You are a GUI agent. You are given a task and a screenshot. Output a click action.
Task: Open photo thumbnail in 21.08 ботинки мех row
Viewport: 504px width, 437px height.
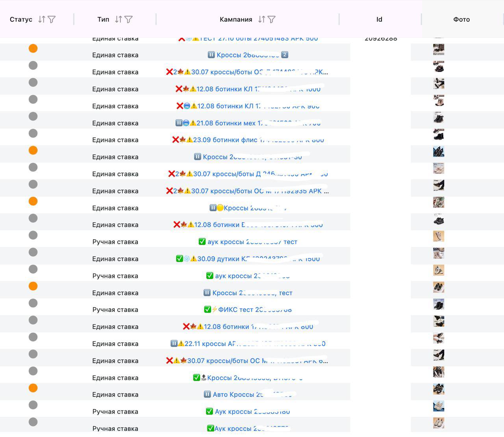(x=439, y=117)
